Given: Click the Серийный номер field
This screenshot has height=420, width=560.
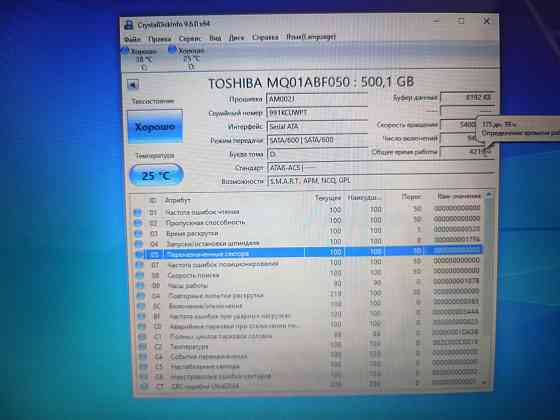Looking at the screenshot, I should pyautogui.click(x=317, y=112).
